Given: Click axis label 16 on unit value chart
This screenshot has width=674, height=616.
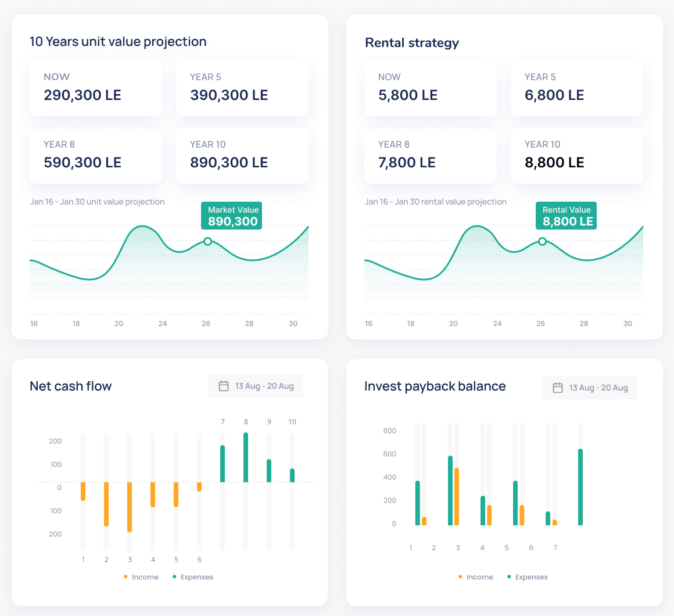Looking at the screenshot, I should [x=34, y=324].
